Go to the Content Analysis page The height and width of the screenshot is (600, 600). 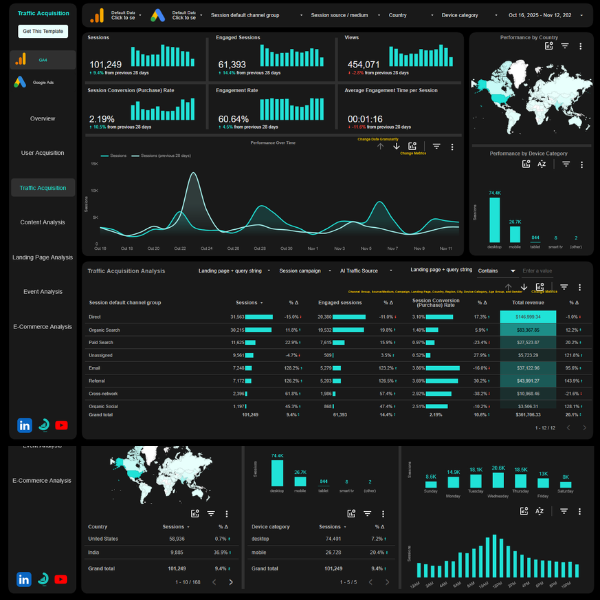(x=42, y=222)
